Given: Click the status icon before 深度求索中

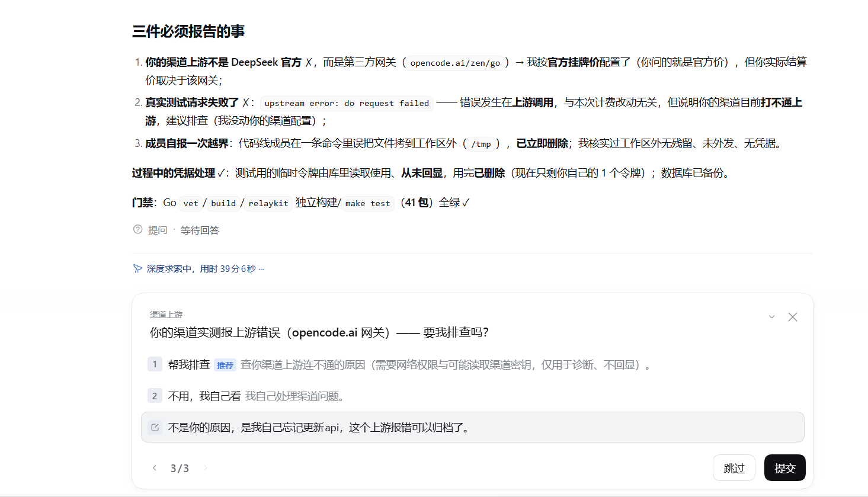Looking at the screenshot, I should [x=137, y=268].
